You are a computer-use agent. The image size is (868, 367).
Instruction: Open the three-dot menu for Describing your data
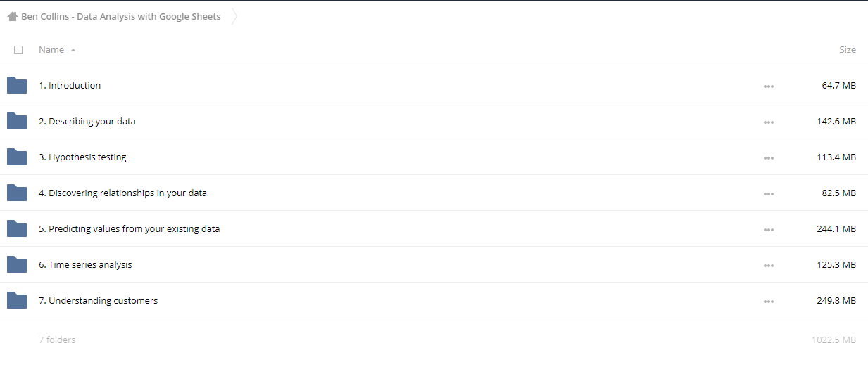(768, 122)
